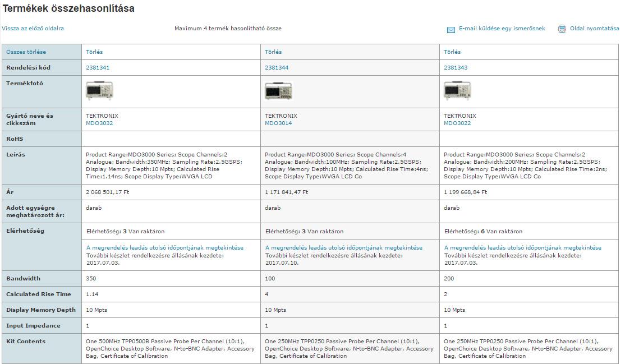Click kit contents mentioning TPP0500B probe
The width and height of the screenshot is (625, 364).
170,348
